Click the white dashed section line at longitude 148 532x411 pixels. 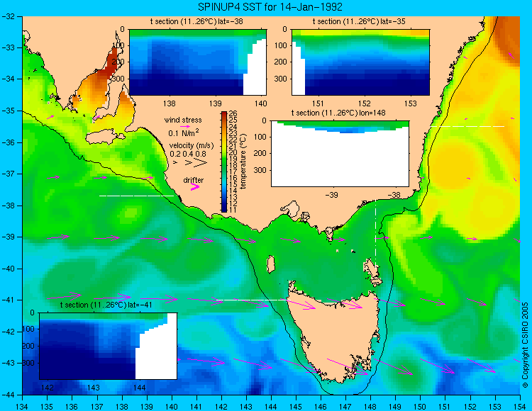click(x=375, y=232)
